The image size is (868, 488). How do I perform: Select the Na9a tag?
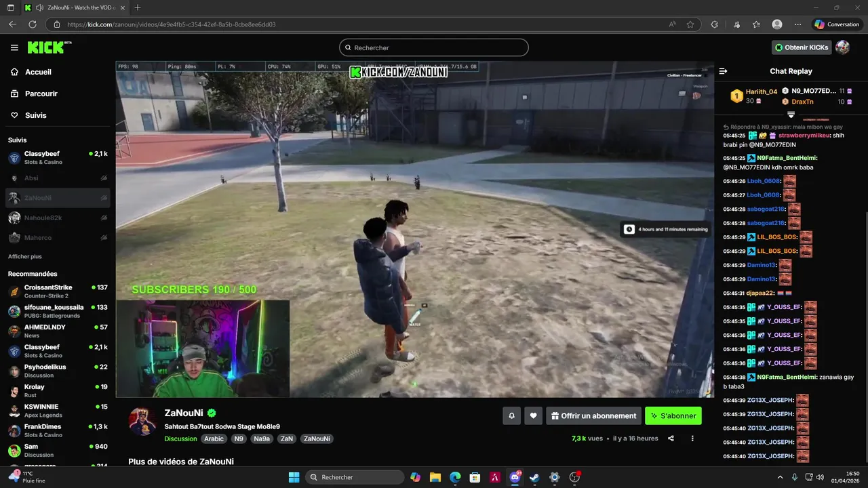(262, 439)
